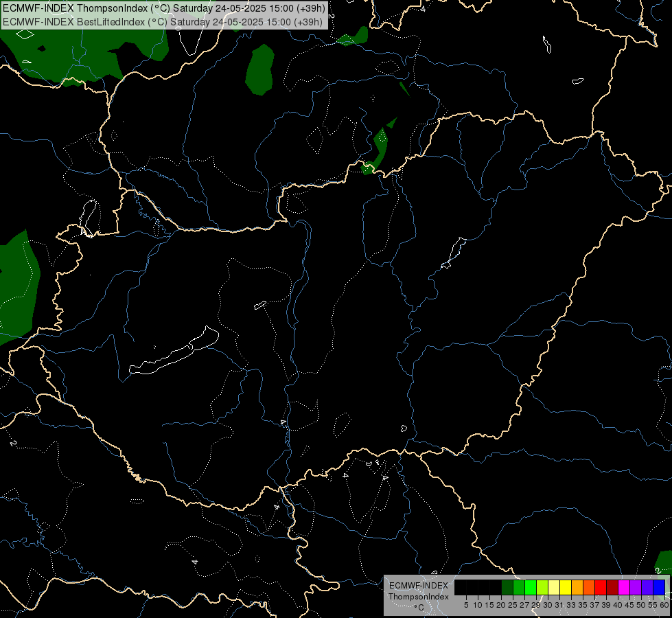The image size is (672, 618).
Task: Click the legend tick value 60
Action: [x=664, y=605]
